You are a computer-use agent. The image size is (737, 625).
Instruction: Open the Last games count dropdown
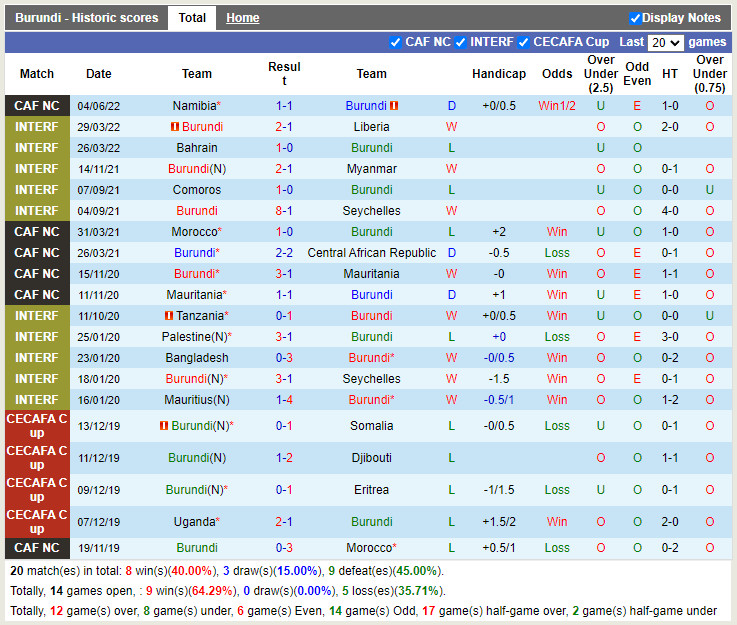click(665, 42)
